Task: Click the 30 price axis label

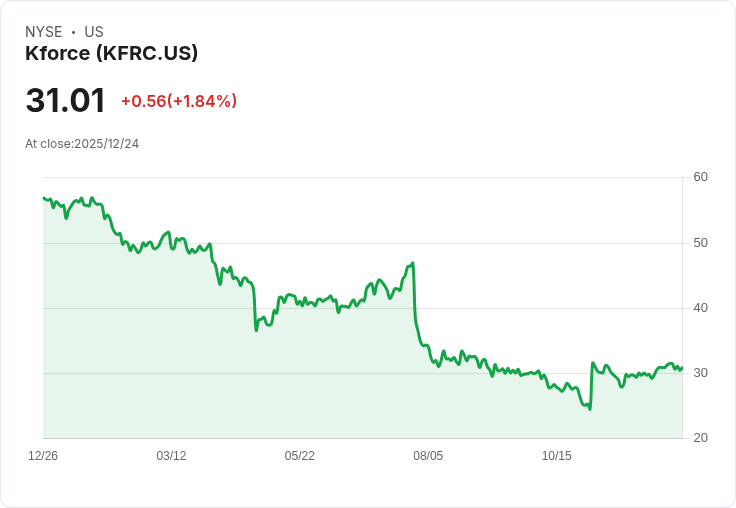Action: [700, 373]
